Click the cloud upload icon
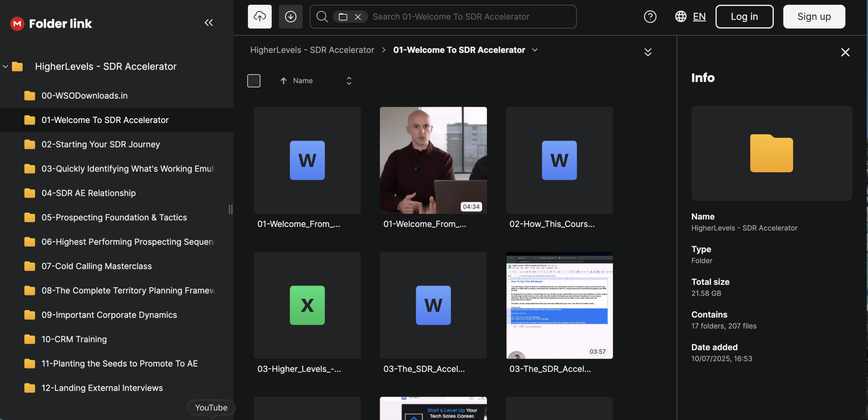This screenshot has height=420, width=868. pos(259,17)
